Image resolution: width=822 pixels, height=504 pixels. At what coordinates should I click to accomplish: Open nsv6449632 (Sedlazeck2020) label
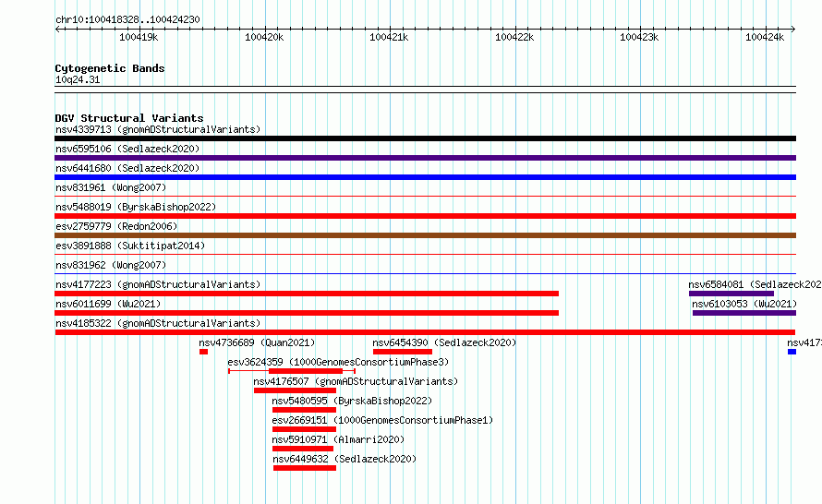click(x=345, y=459)
